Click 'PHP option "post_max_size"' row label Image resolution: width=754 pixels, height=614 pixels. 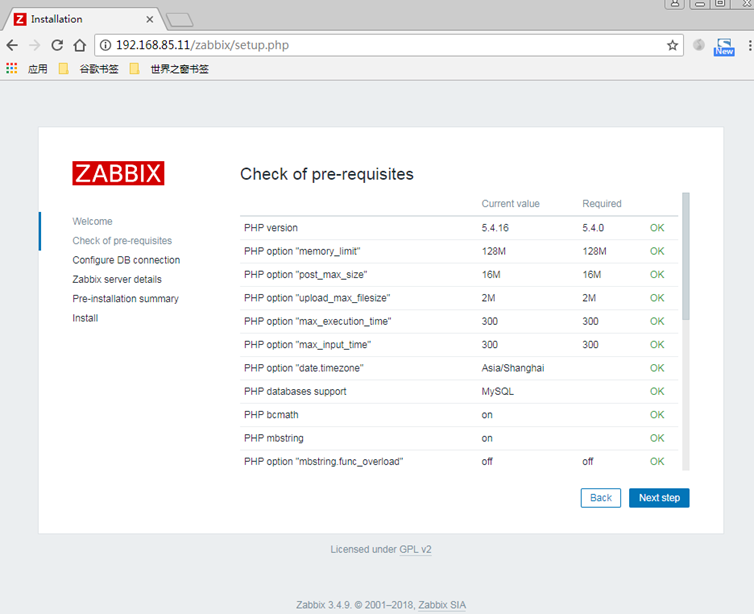pos(305,275)
